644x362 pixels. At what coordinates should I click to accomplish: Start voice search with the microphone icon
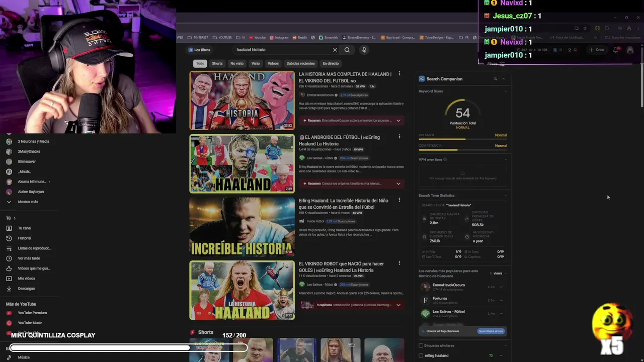364,50
